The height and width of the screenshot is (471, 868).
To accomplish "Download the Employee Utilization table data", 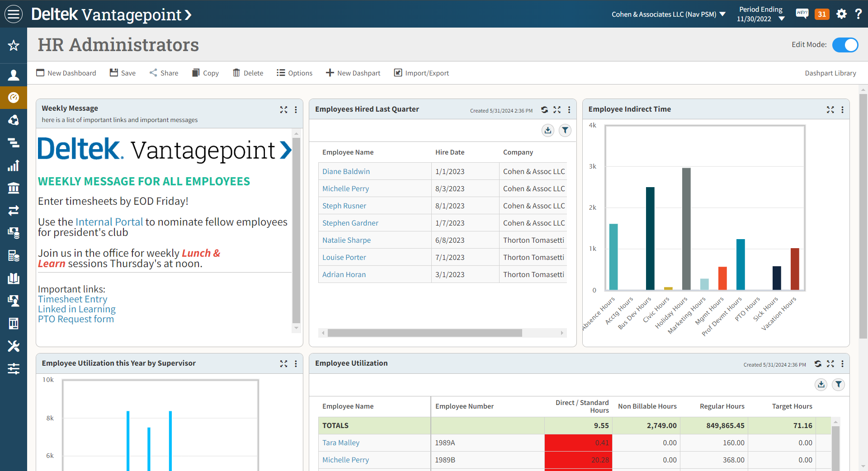I will (x=821, y=385).
